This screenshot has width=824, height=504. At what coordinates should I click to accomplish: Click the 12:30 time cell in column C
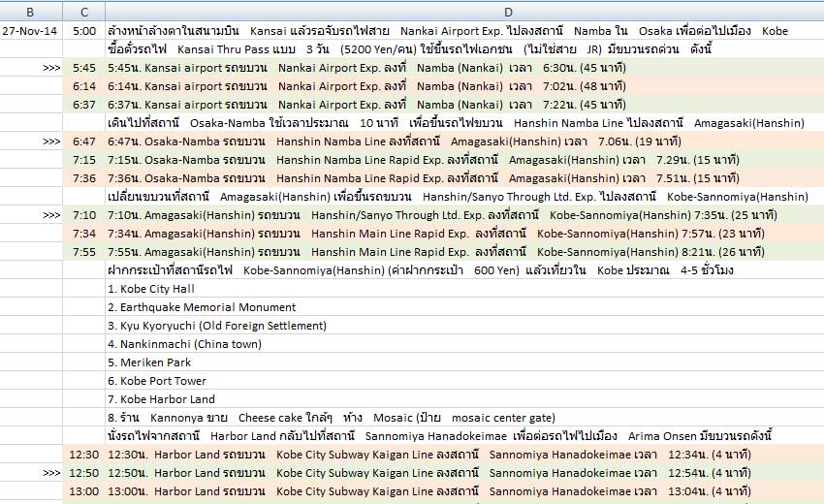click(x=84, y=455)
